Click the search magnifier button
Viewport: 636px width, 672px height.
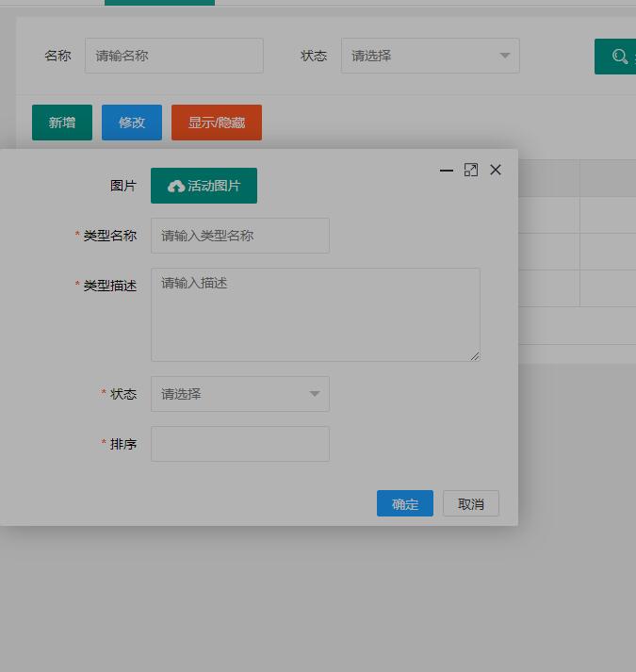tap(615, 57)
